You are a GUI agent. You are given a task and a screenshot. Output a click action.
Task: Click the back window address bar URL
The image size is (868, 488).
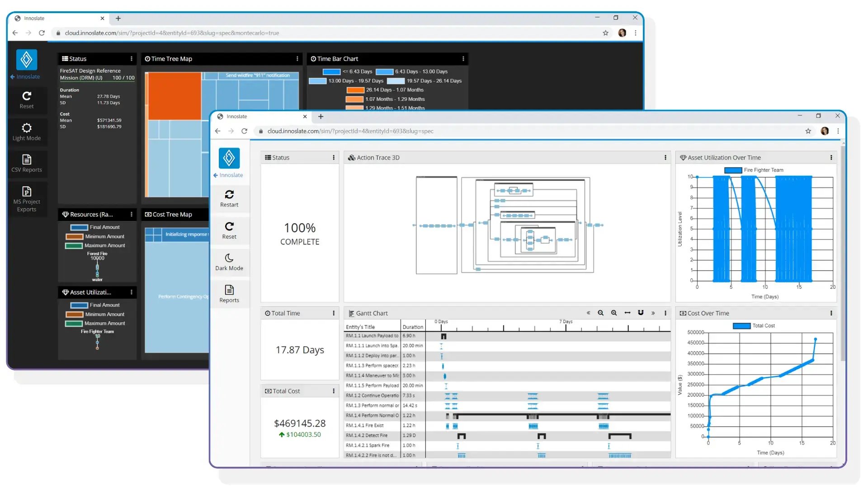tap(172, 33)
